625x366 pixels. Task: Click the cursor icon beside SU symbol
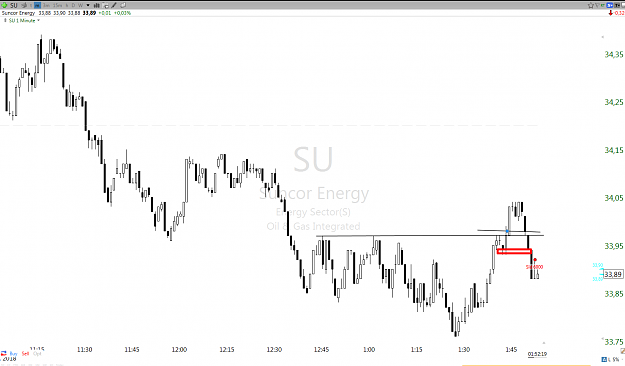[x=24, y=5]
